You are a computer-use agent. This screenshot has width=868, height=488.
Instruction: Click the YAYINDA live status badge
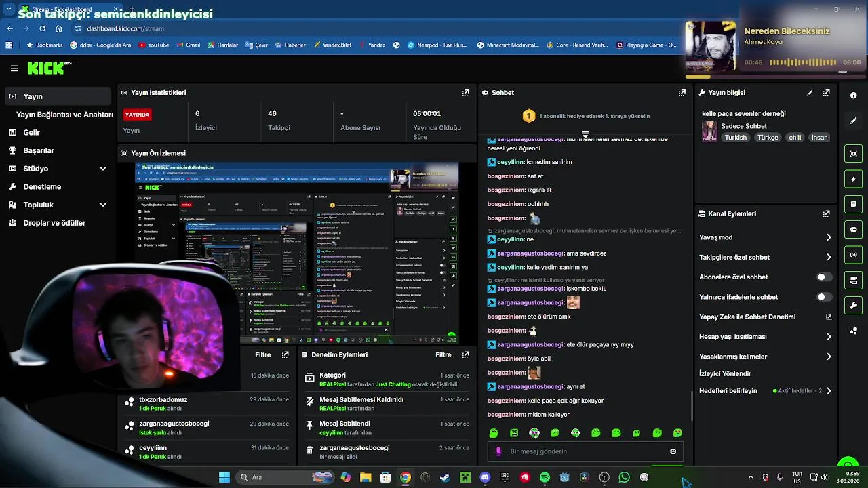(x=137, y=115)
